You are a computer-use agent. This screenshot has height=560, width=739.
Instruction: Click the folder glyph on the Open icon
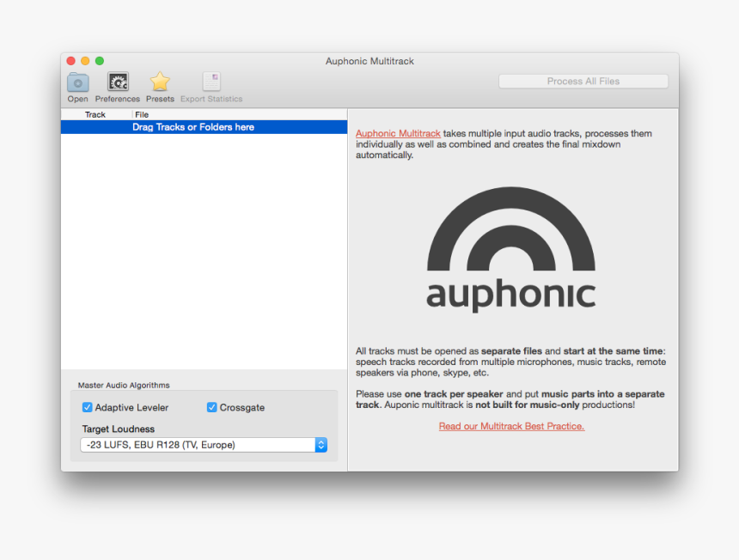pos(77,81)
